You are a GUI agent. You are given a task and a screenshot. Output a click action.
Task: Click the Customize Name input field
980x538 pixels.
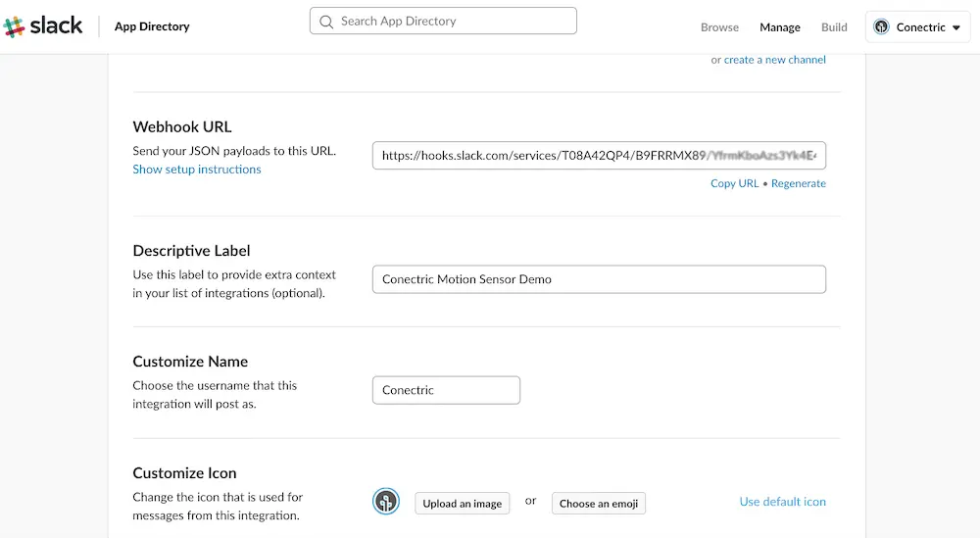[446, 390]
